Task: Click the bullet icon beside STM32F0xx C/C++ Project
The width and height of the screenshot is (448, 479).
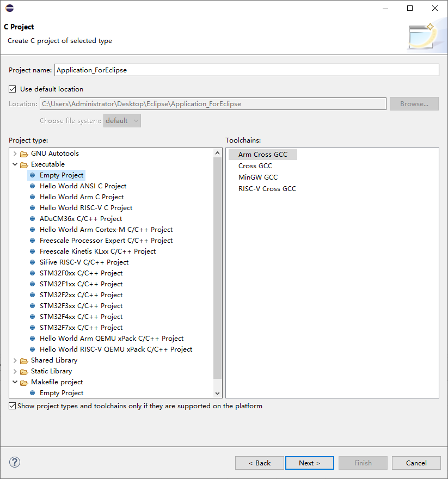Action: (x=33, y=273)
